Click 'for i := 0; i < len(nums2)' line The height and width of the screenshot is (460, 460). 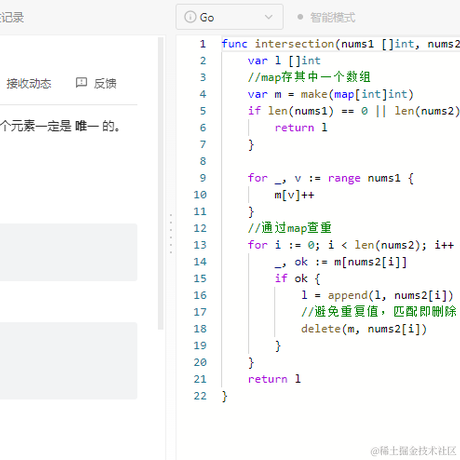(351, 245)
